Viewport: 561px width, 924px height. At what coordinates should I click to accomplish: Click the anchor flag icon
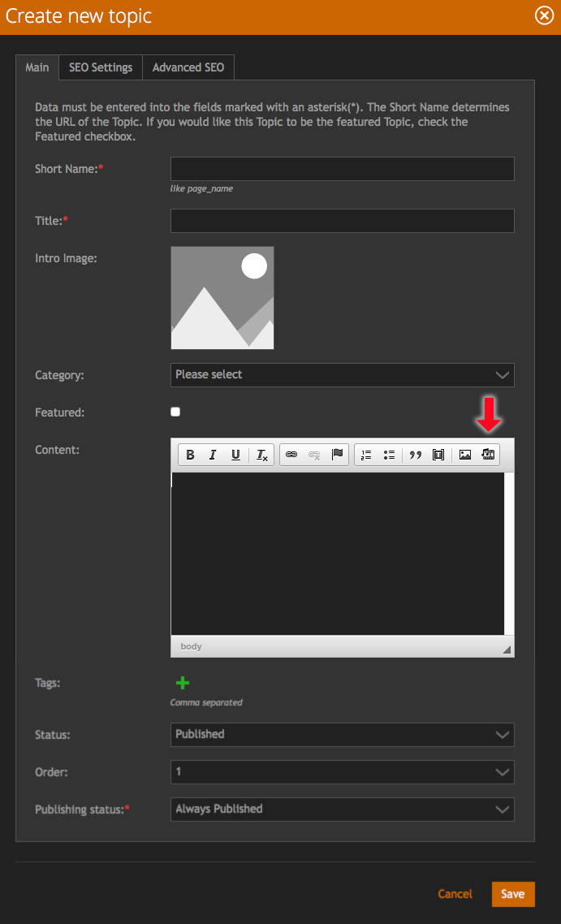pos(337,455)
